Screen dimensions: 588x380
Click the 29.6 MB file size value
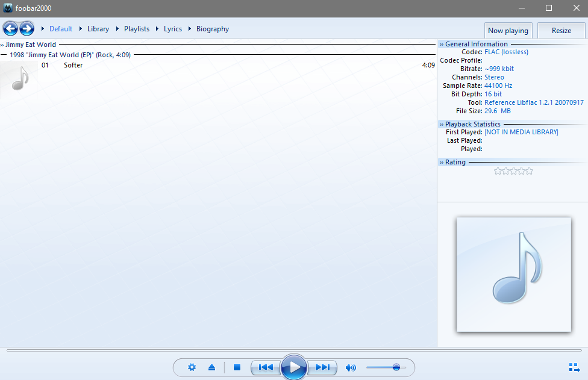pyautogui.click(x=498, y=111)
